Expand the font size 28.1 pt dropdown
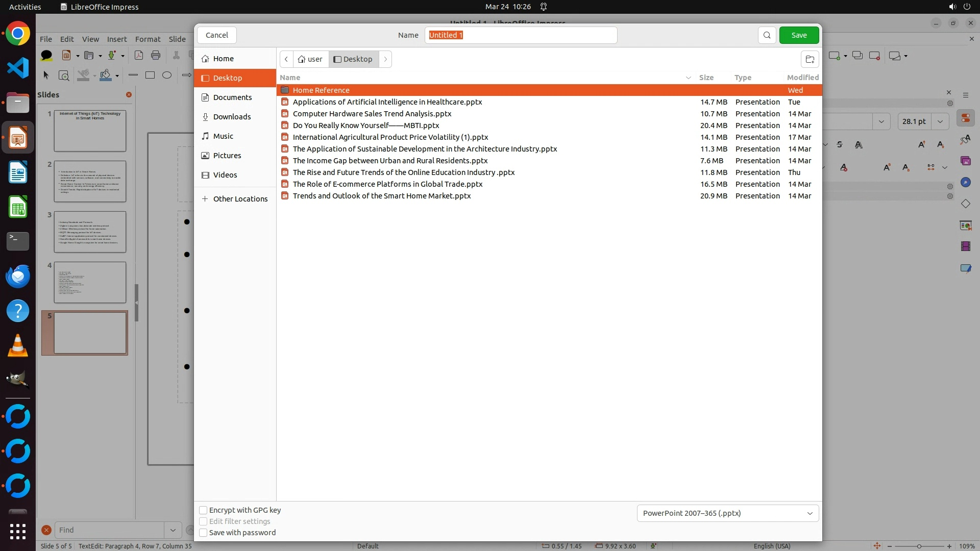The image size is (980, 551). 940,121
